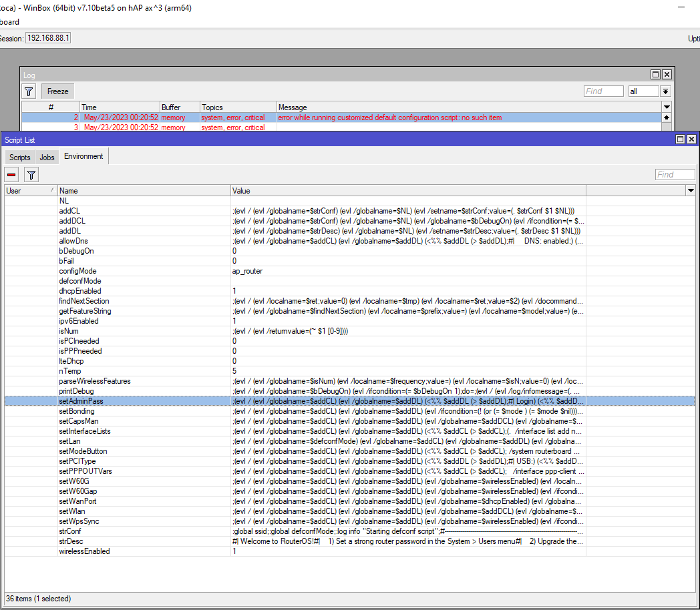Switch to the Jobs tab

[x=47, y=157]
